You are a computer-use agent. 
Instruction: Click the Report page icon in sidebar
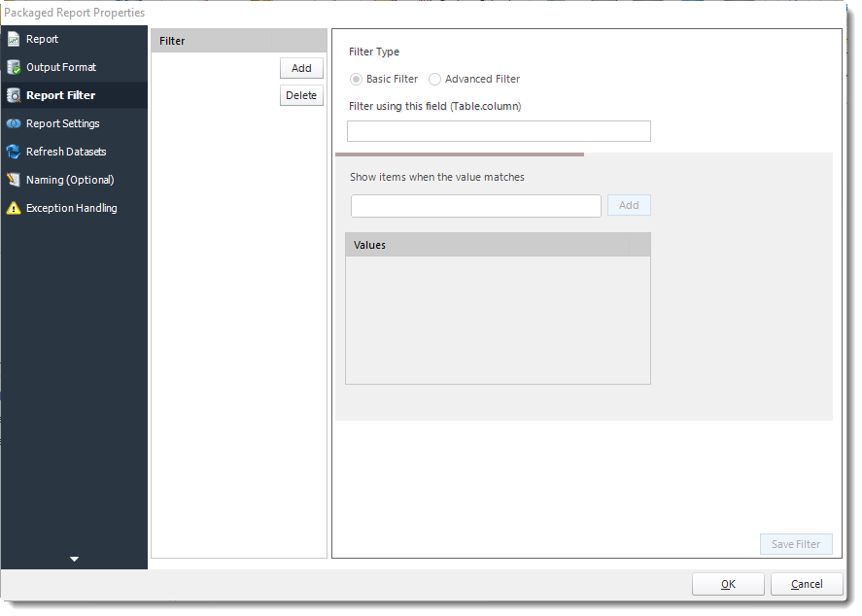point(14,39)
